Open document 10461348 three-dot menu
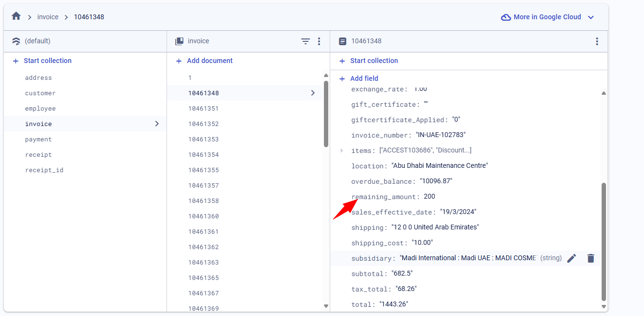Screen dimensions: 644x316 [x=597, y=41]
